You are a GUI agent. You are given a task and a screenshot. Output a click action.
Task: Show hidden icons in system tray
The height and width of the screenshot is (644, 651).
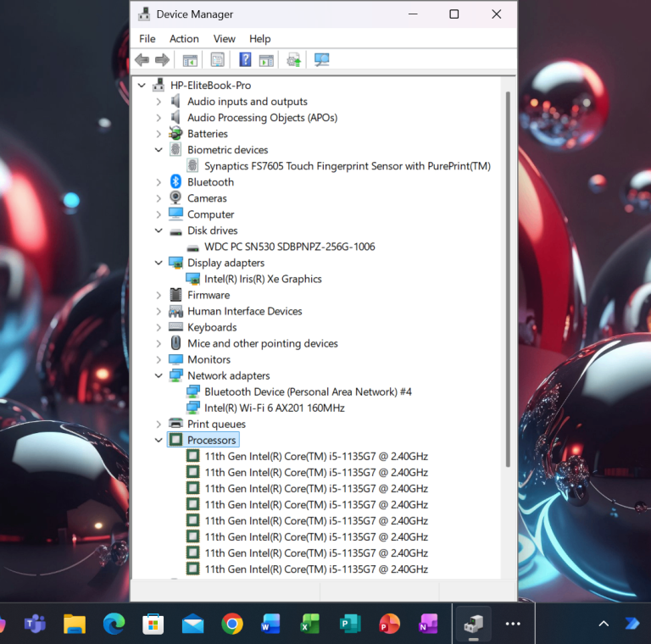coord(604,625)
